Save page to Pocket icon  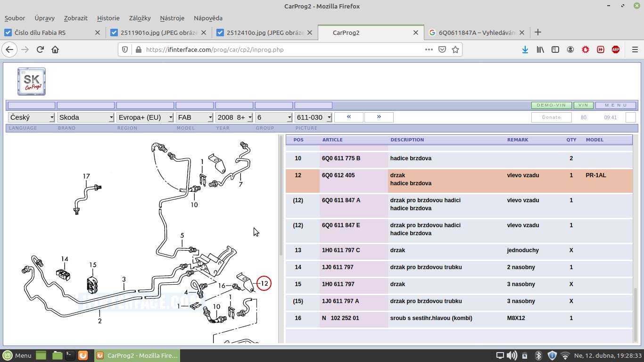pos(442,49)
